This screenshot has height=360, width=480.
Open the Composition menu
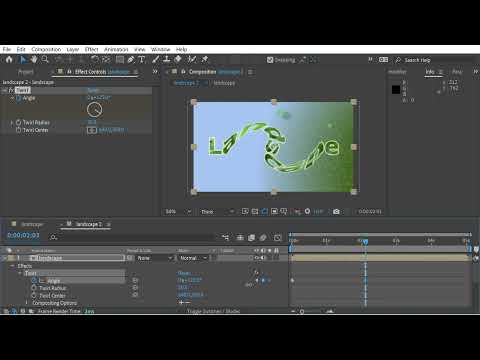point(46,49)
